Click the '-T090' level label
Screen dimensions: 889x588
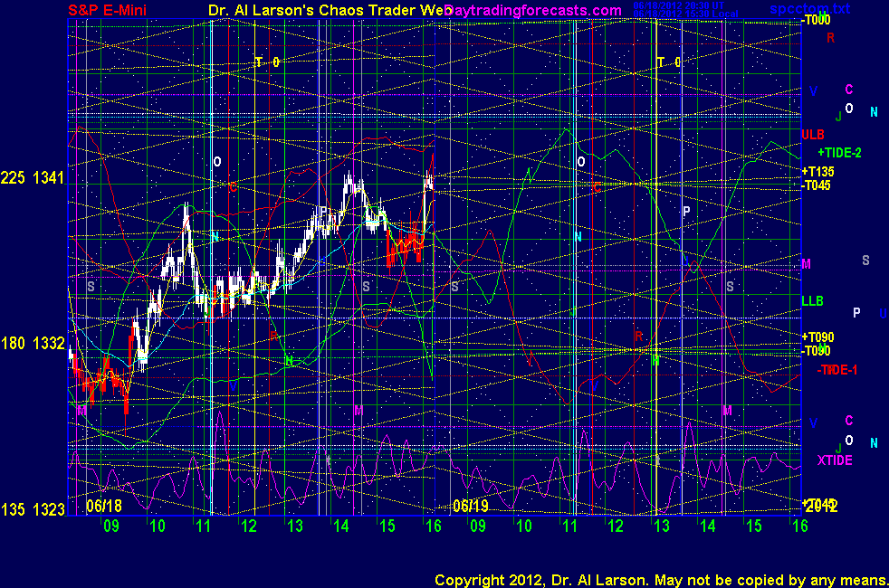pos(816,351)
